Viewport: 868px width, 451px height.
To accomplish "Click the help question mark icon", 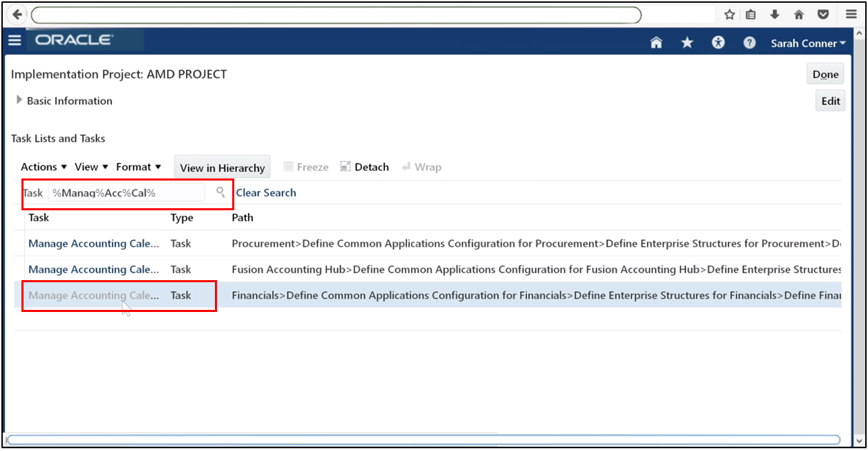I will [x=749, y=43].
